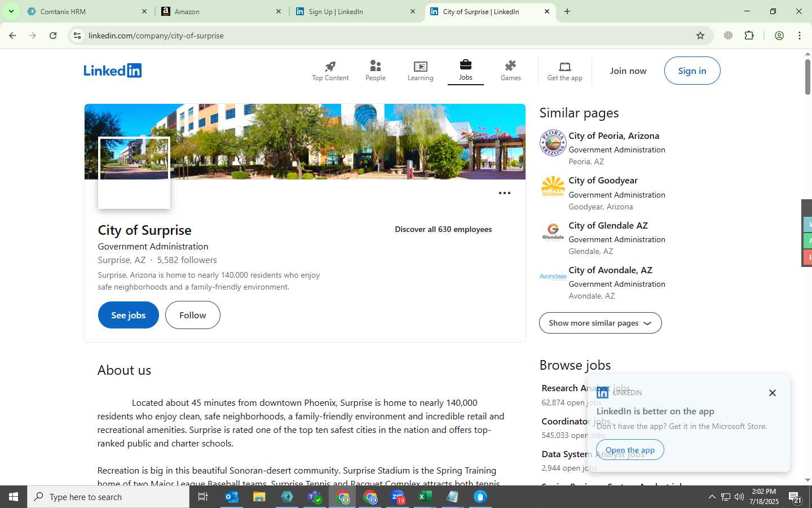
Task: Open City of Avondale, AZ page
Action: point(610,270)
